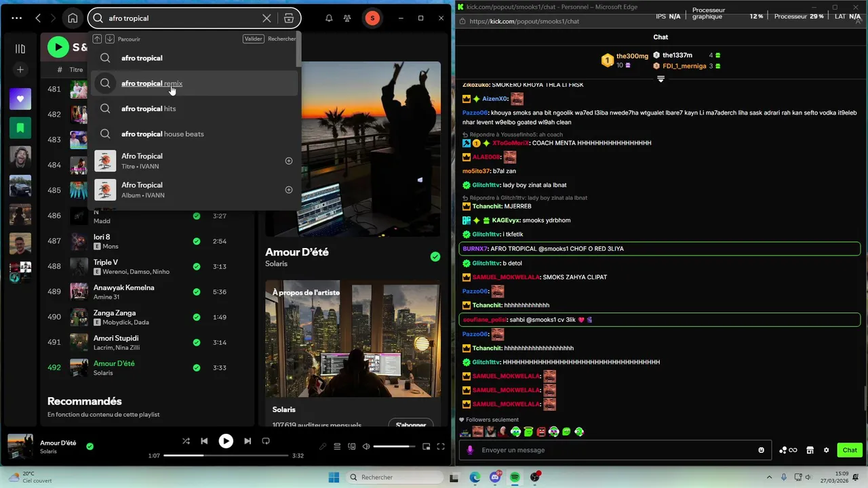Add Afro Tropical album to library

tap(289, 190)
